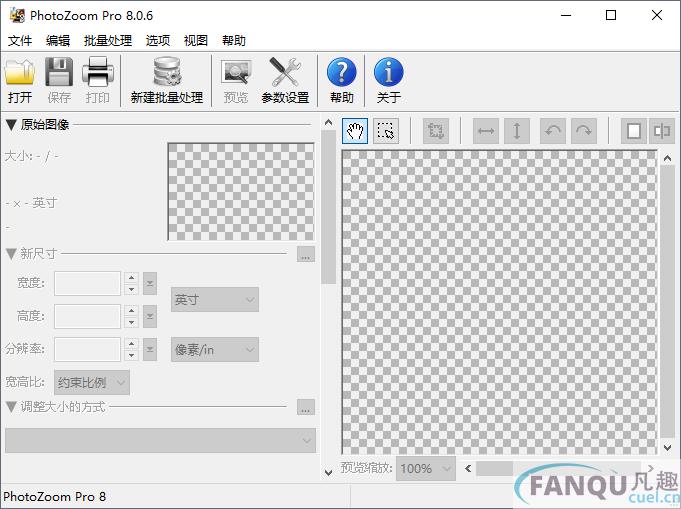Decrease 高度 with down spinner
Screen dimensions: 681x509
pyautogui.click(x=131, y=322)
